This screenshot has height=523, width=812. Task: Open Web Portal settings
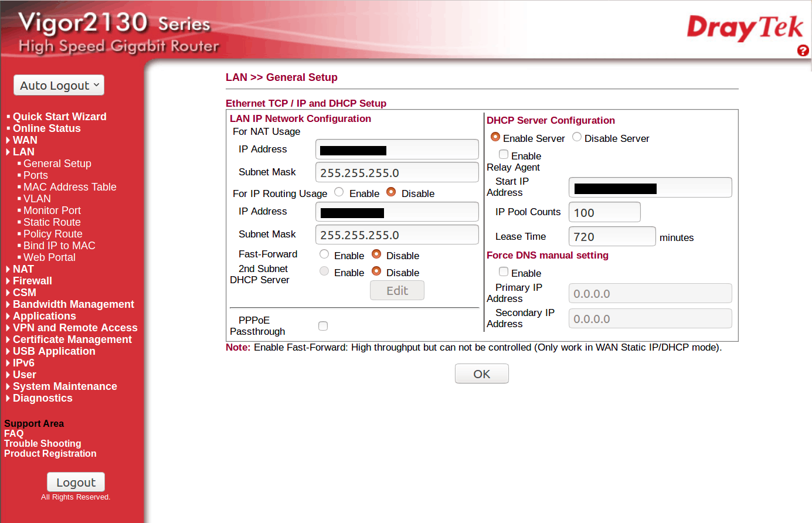(49, 257)
